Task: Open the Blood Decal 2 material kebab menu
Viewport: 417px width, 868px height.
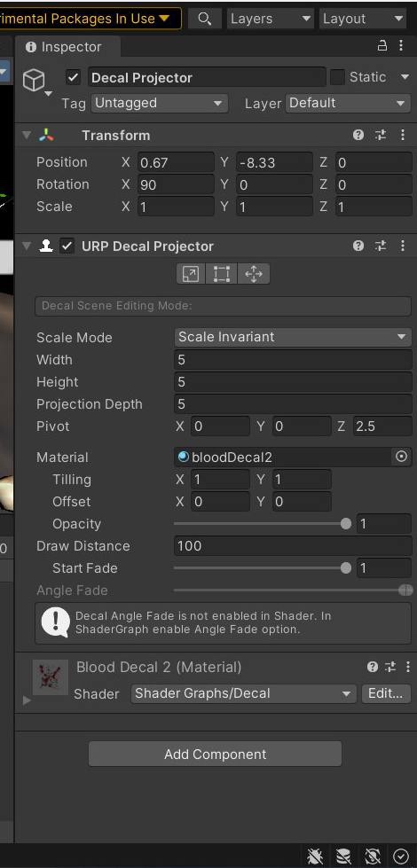Action: pos(408,667)
